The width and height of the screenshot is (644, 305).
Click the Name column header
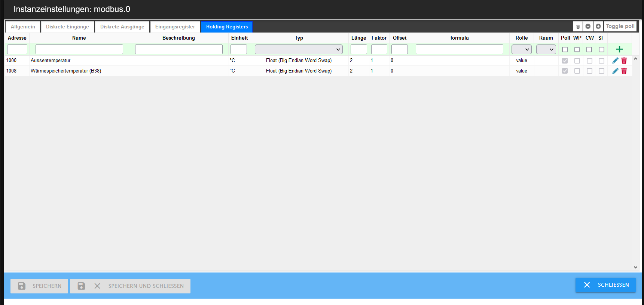[79, 38]
